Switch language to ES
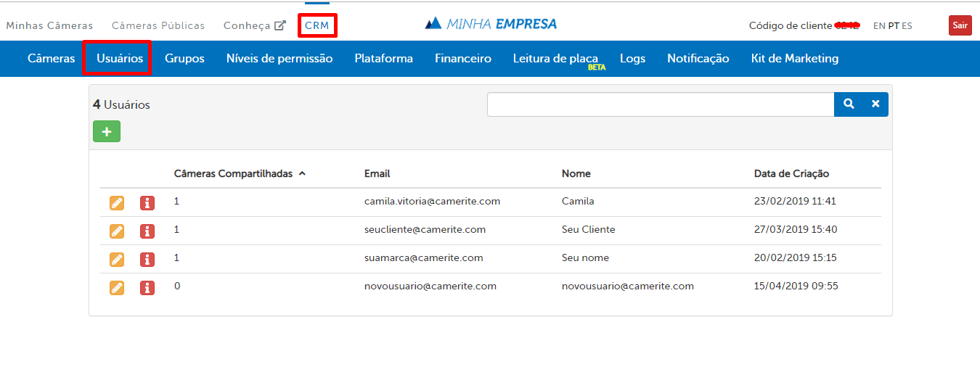Image resolution: width=980 pixels, height=367 pixels. tap(907, 25)
